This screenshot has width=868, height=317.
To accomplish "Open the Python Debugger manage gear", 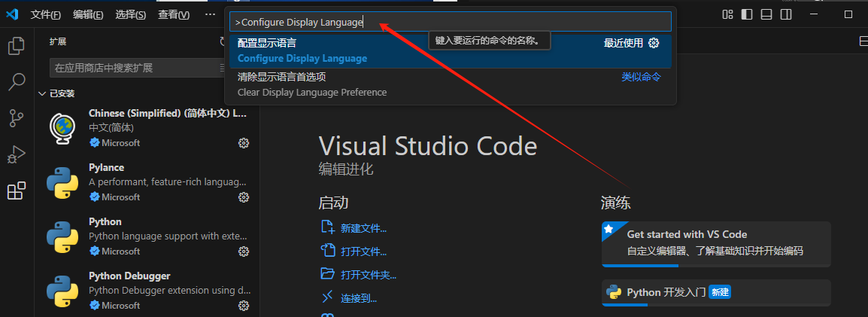I will coord(243,306).
